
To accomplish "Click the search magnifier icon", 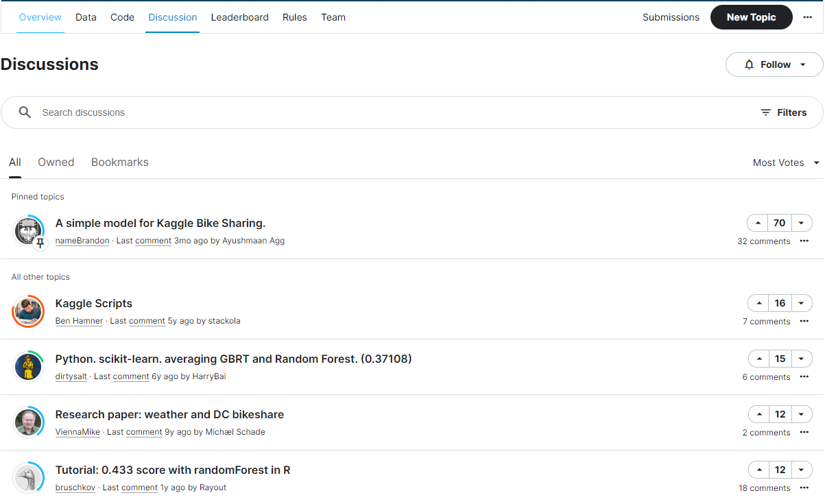I will (25, 112).
